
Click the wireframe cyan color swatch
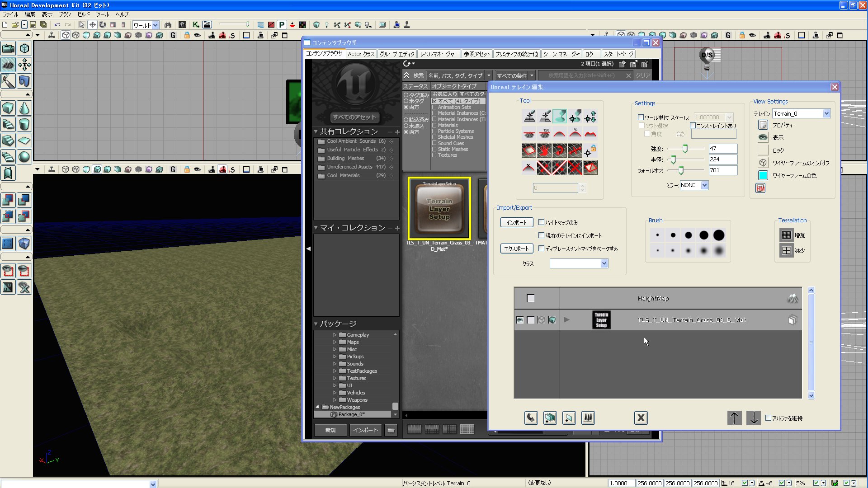(763, 175)
